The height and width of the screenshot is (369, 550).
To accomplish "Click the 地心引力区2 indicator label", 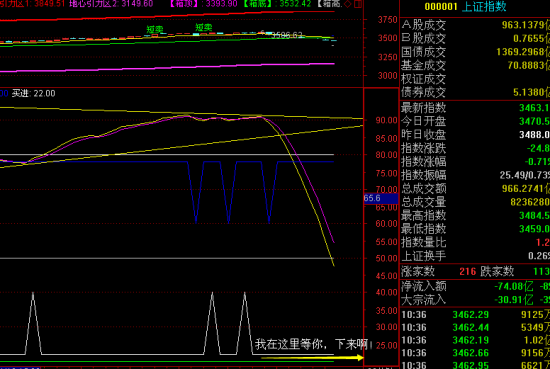I will click(111, 4).
